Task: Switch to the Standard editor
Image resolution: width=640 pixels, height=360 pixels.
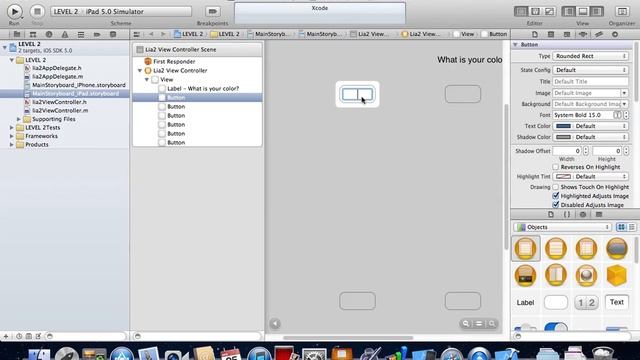Action: click(520, 11)
